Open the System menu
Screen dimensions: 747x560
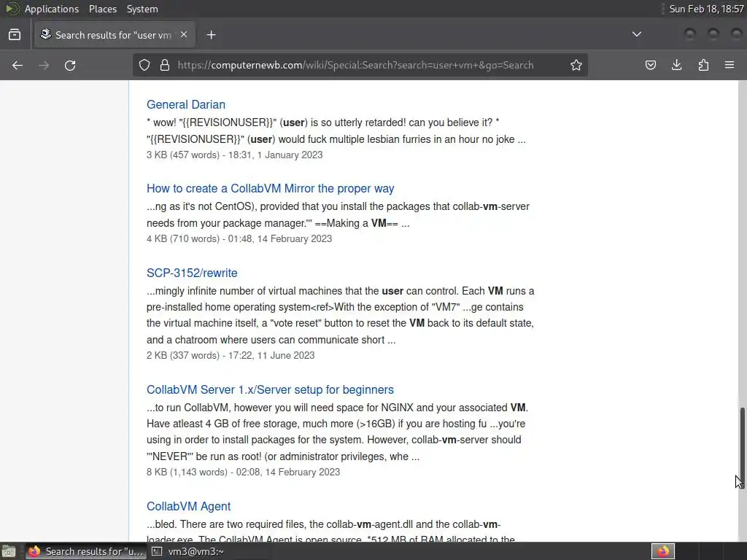click(x=142, y=9)
